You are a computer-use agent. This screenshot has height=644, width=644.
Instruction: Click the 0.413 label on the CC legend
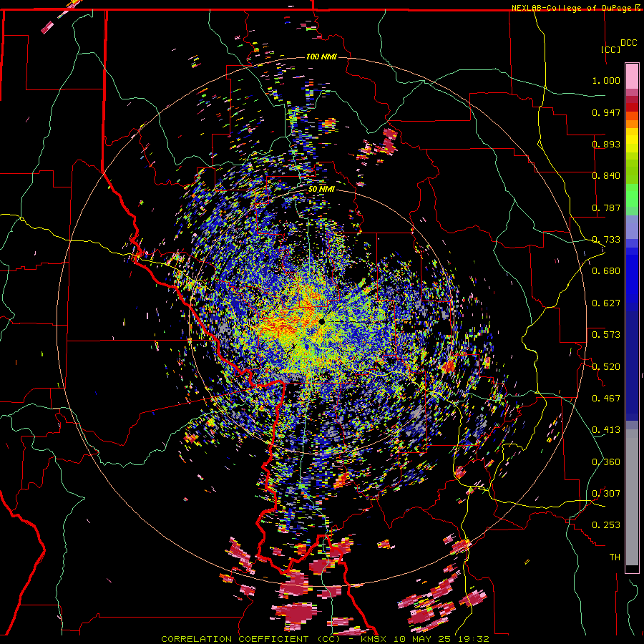pyautogui.click(x=606, y=430)
